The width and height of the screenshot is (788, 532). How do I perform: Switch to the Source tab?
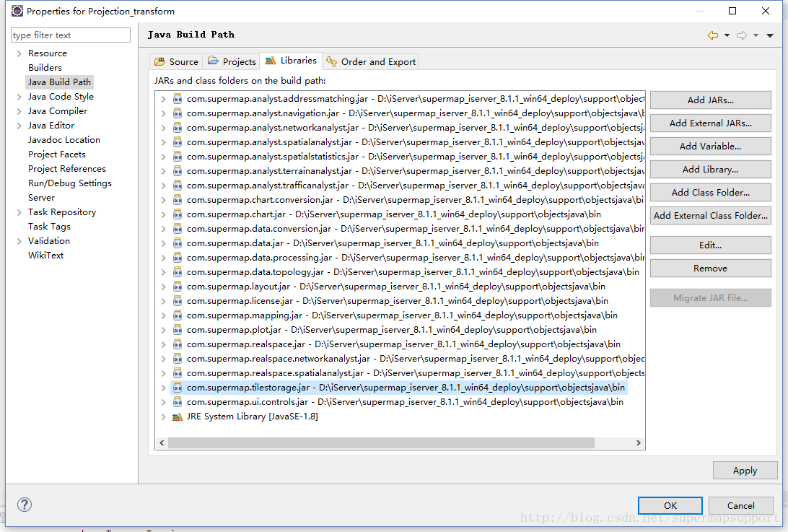tap(176, 61)
